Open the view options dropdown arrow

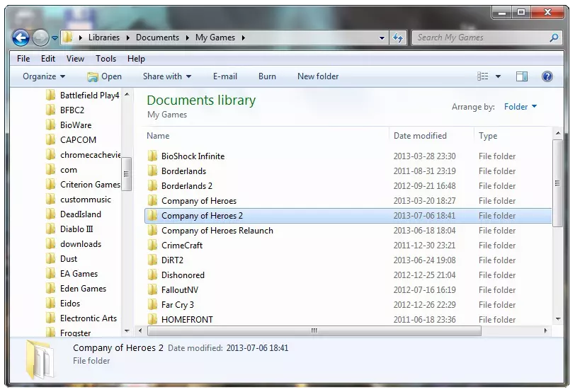(498, 76)
